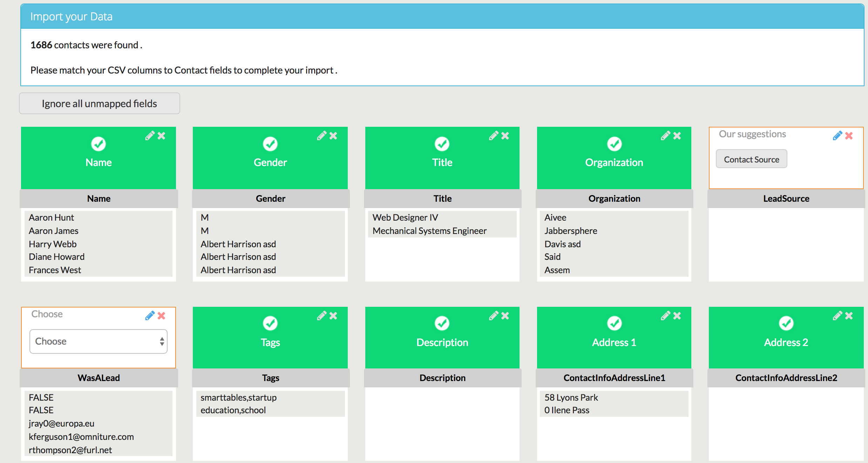
Task: Edit the Title field mapping pencil
Action: 494,136
